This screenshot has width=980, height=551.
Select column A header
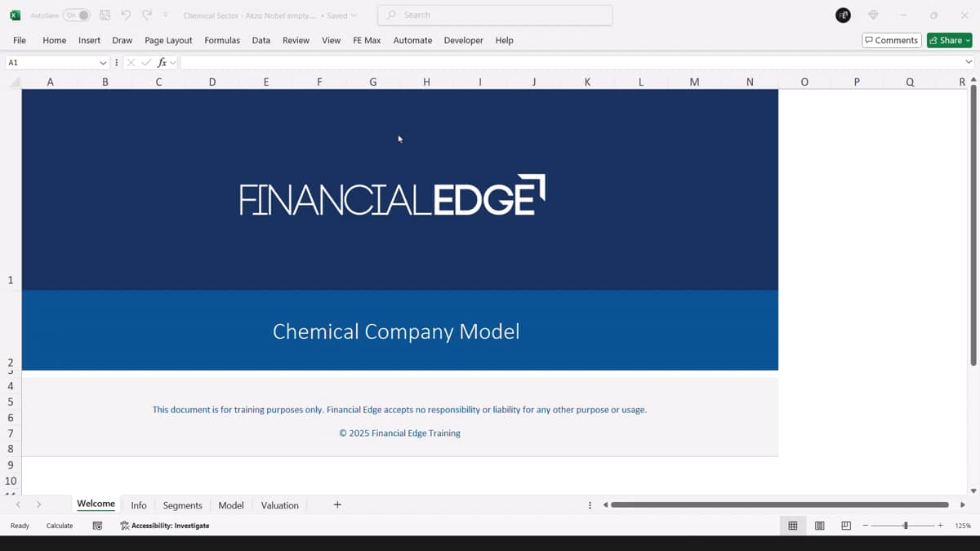(50, 82)
